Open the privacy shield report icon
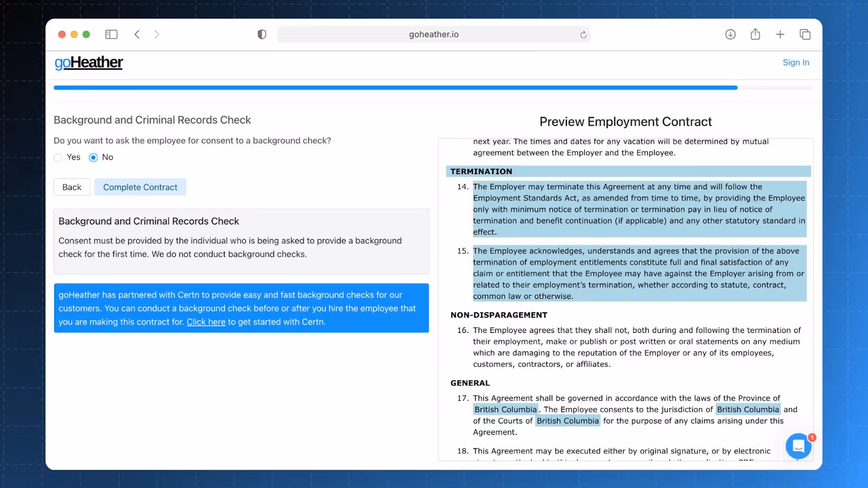868x488 pixels. [x=262, y=34]
